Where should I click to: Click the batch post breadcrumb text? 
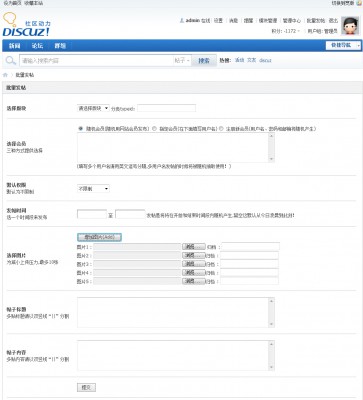pyautogui.click(x=25, y=75)
